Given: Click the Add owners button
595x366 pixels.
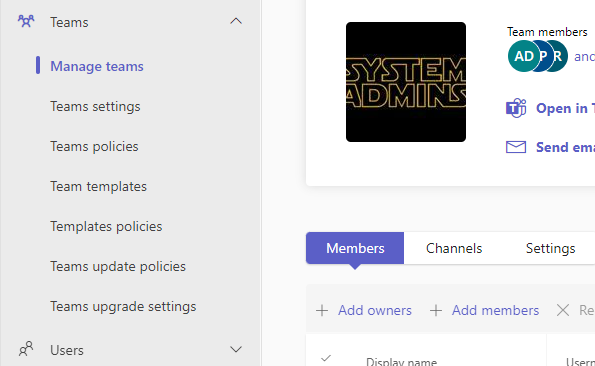Looking at the screenshot, I should point(364,310).
